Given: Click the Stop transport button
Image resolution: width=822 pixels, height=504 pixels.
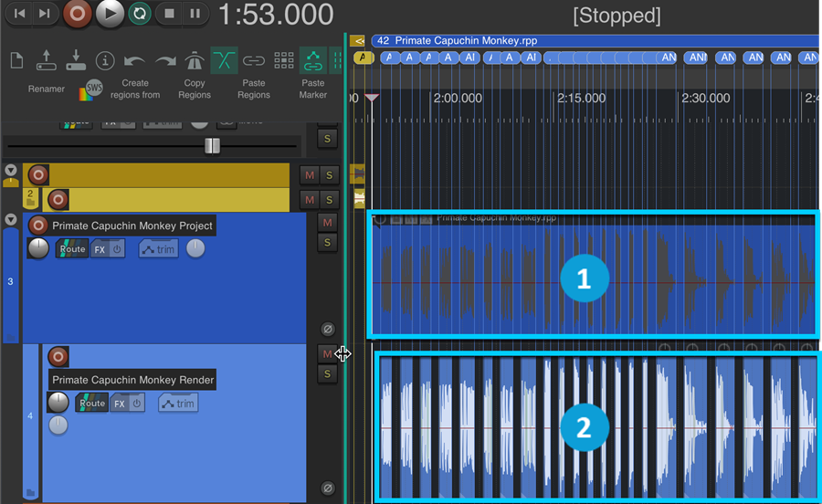Looking at the screenshot, I should [167, 13].
